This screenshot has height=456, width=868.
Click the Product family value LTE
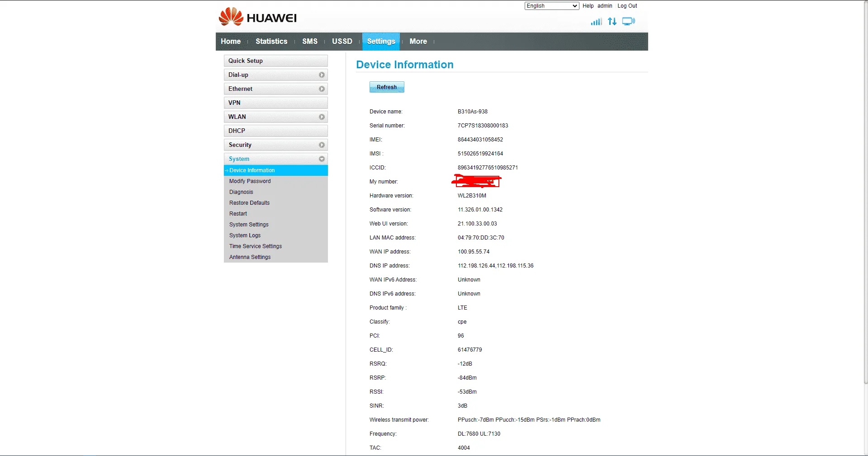[x=462, y=308]
